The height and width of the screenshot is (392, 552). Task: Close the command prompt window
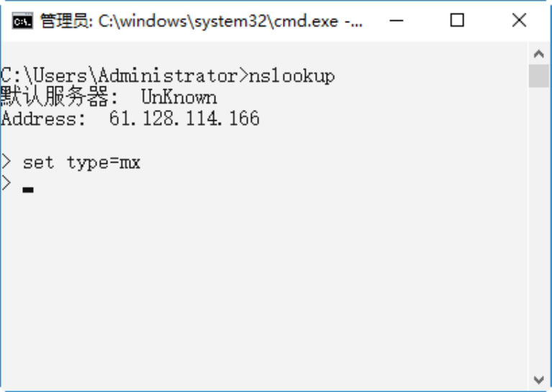pyautogui.click(x=519, y=21)
